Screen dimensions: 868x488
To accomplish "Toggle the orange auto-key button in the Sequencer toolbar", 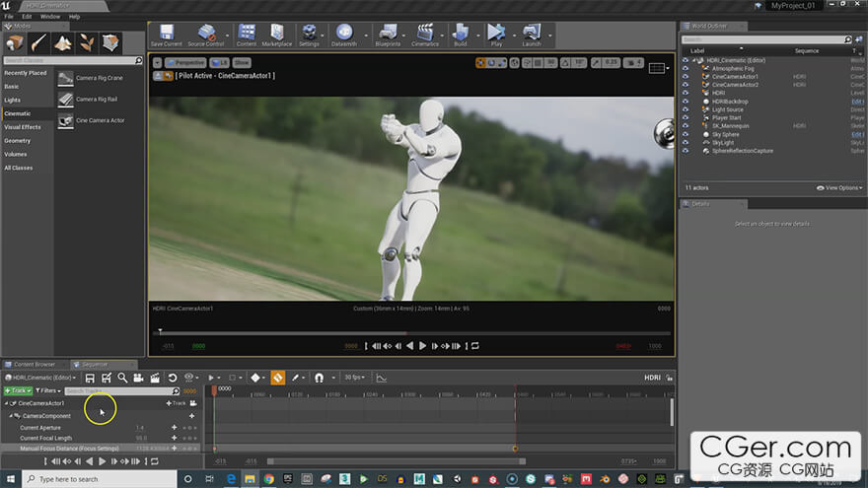I will click(278, 378).
